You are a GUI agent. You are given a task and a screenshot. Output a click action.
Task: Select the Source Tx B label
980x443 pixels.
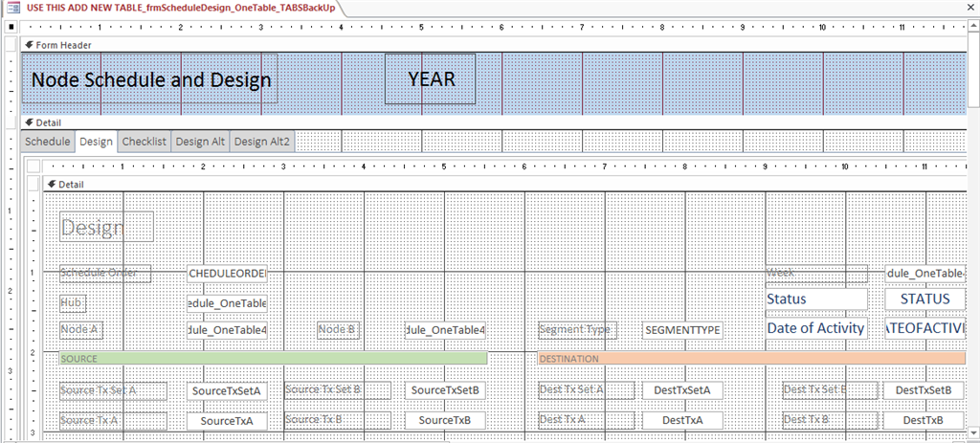click(338, 420)
